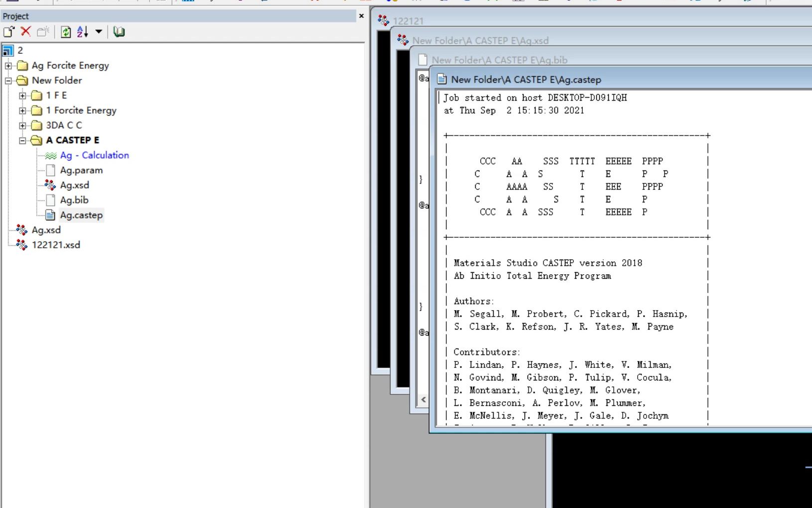Open the sort options dropdown arrow
Image resolution: width=812 pixels, height=508 pixels.
99,32
